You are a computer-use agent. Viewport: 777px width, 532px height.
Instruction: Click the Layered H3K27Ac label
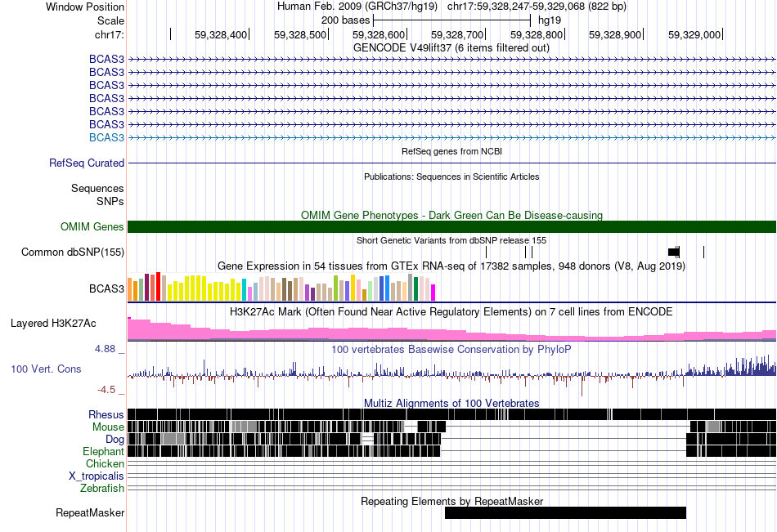[53, 324]
